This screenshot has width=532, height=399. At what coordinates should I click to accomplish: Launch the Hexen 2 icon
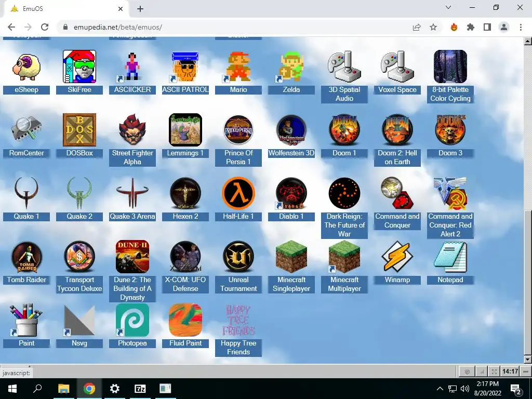point(185,193)
